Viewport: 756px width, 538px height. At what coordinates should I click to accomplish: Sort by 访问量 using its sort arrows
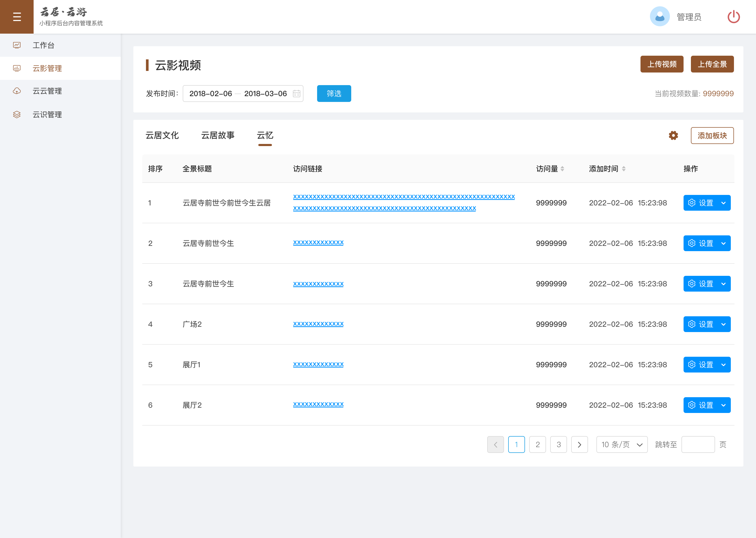[x=562, y=169]
